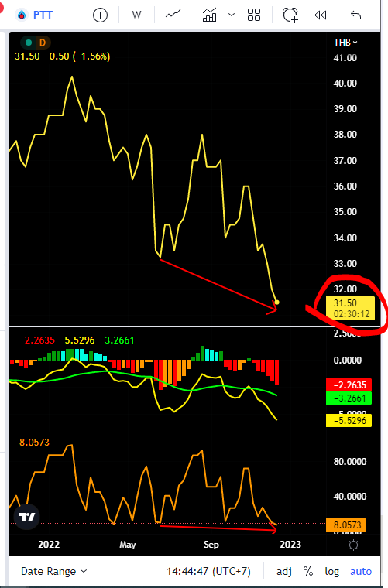Select the 31.50 −0.50 (−1.56%) legend
This screenshot has height=588, width=388.
[62, 56]
